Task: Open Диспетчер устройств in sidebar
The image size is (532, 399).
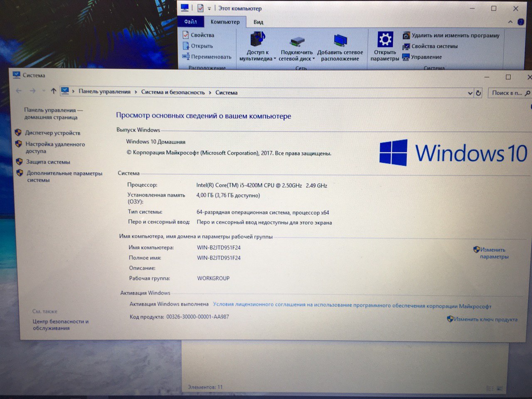Action: [x=52, y=133]
